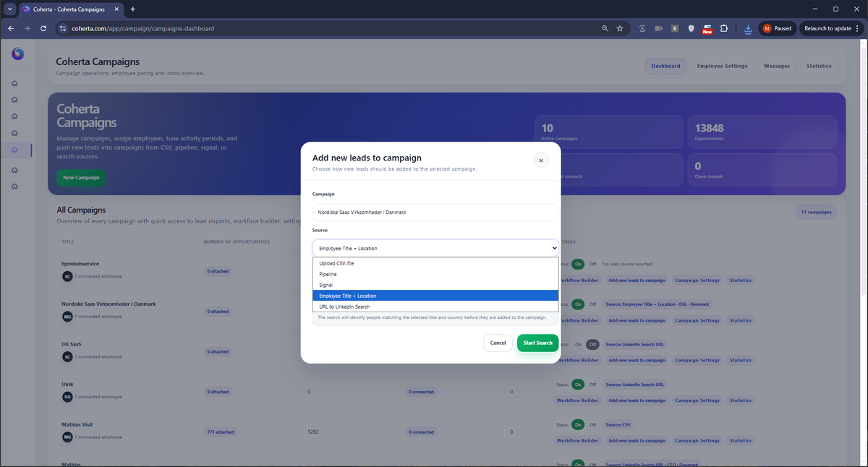Click the 771 attached badge
This screenshot has width=868, height=467.
220,432
